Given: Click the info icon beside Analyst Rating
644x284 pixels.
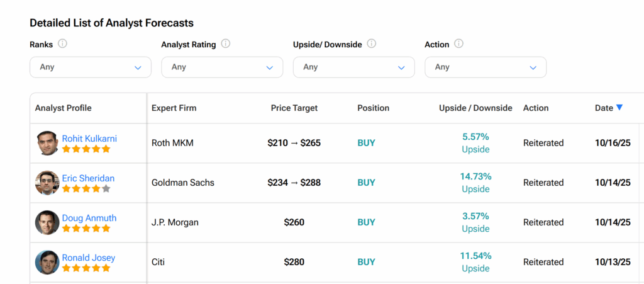Looking at the screenshot, I should click(226, 44).
